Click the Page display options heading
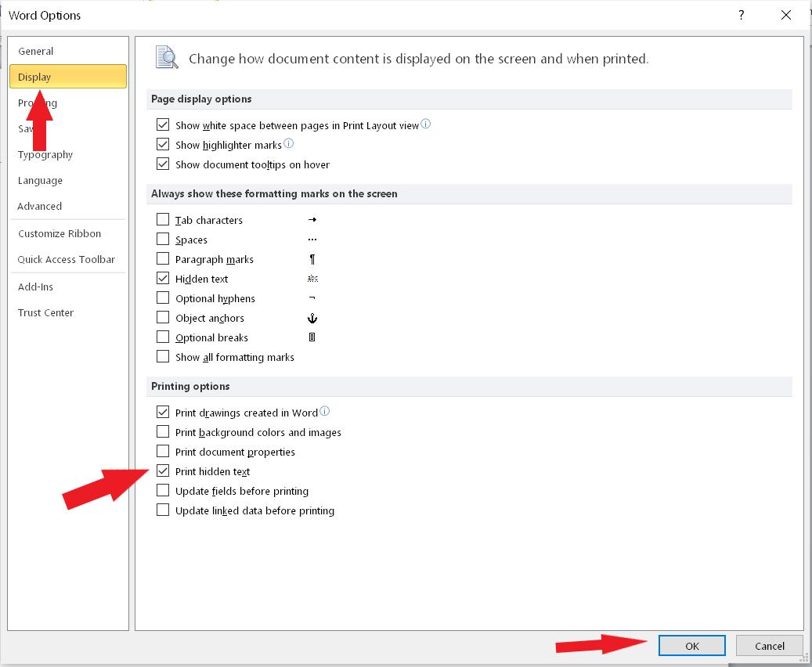Screen dimensions: 812x667 [x=201, y=99]
